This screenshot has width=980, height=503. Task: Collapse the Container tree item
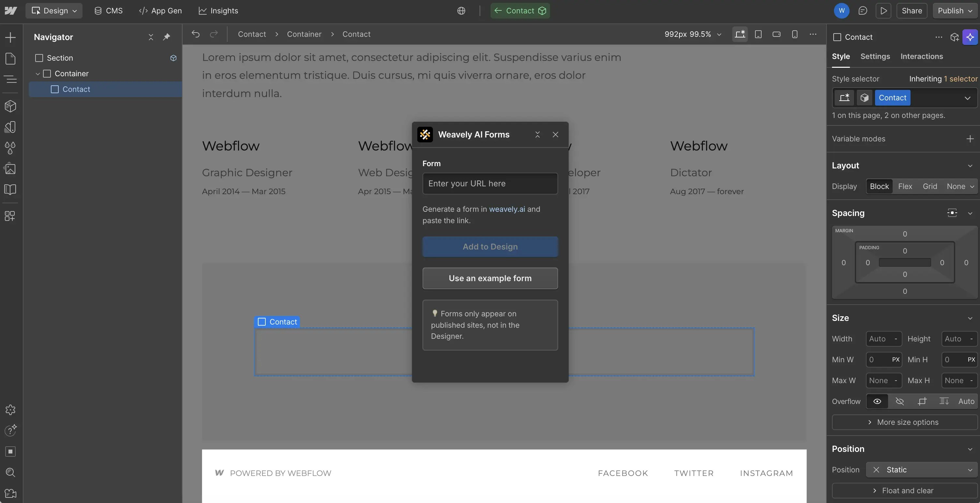coord(38,73)
